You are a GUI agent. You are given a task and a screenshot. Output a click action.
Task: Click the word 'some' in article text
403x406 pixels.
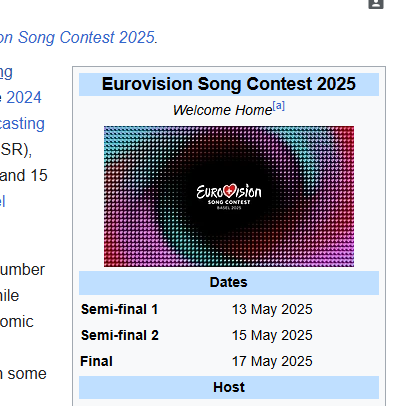(27, 374)
